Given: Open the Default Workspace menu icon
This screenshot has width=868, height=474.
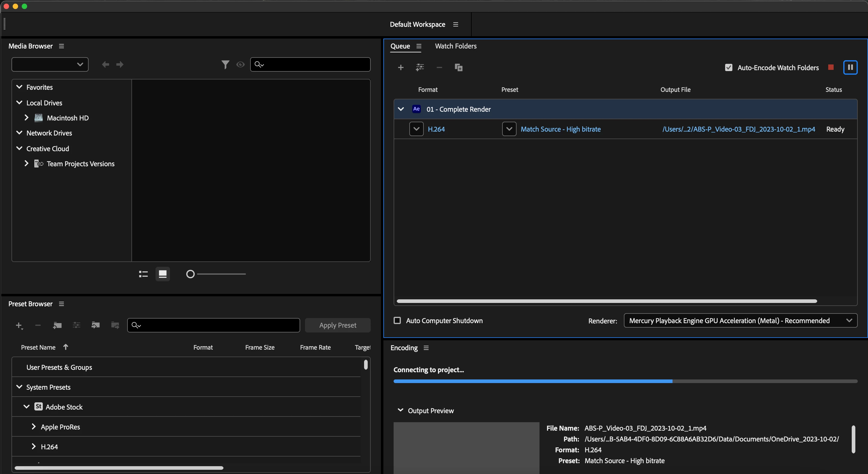Looking at the screenshot, I should point(456,25).
